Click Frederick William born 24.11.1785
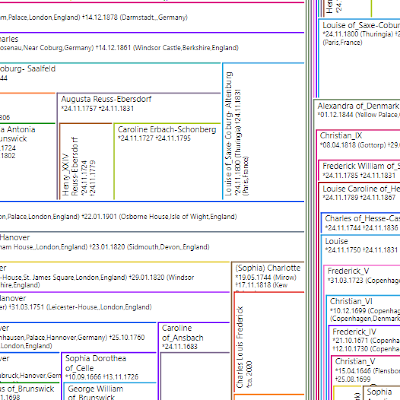This screenshot has height=400, width=400. (359, 170)
